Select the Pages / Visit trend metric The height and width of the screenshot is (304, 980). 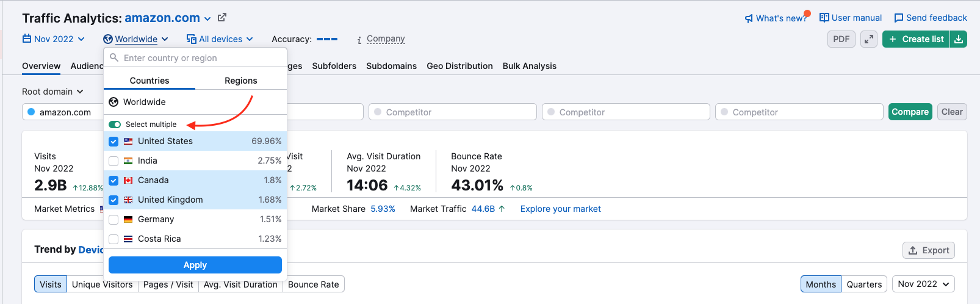168,284
